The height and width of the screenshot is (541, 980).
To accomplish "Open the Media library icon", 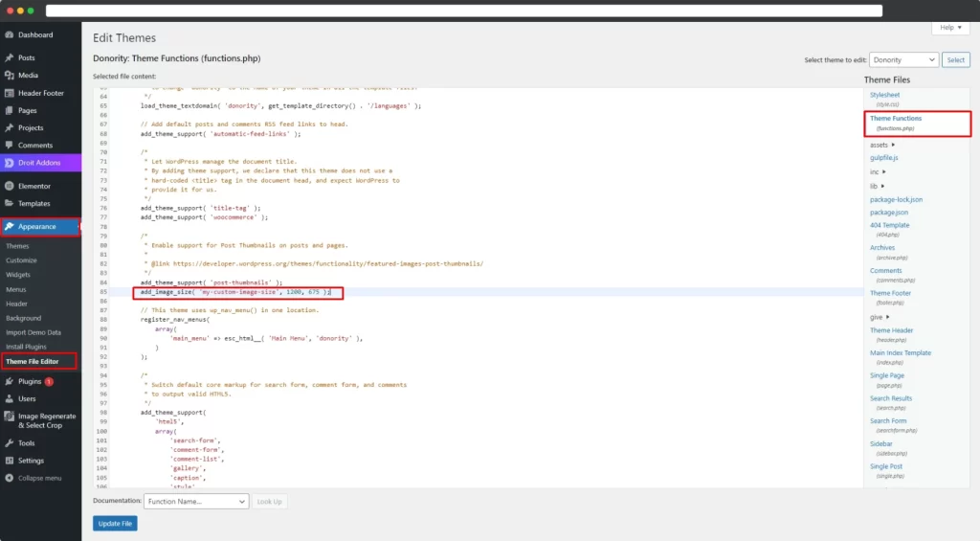I will click(x=10, y=75).
